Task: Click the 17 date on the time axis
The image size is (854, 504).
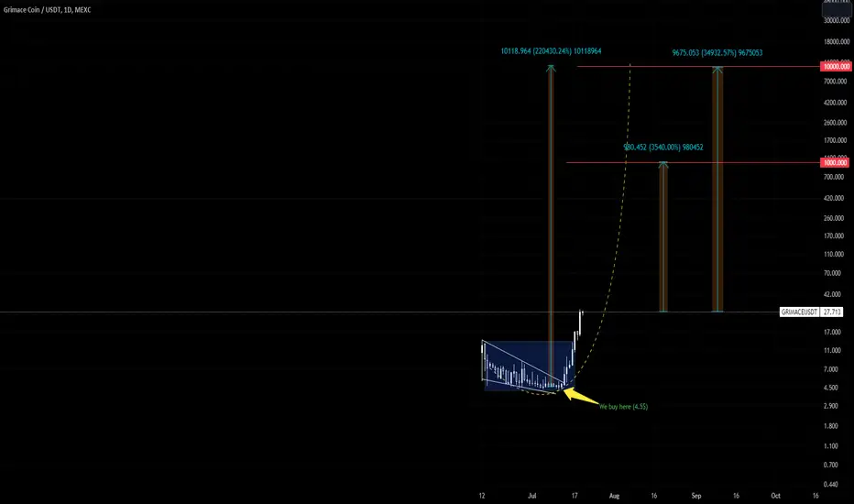Action: click(x=575, y=496)
